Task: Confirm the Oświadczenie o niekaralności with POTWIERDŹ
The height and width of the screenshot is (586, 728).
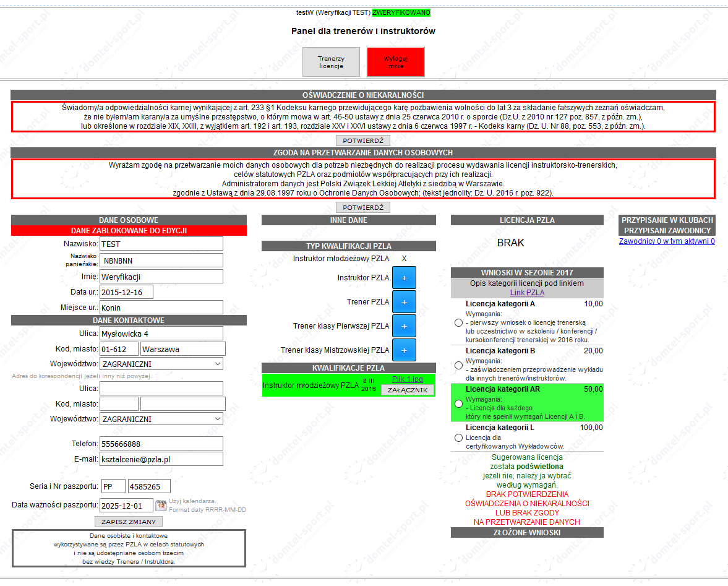Action: 363,140
